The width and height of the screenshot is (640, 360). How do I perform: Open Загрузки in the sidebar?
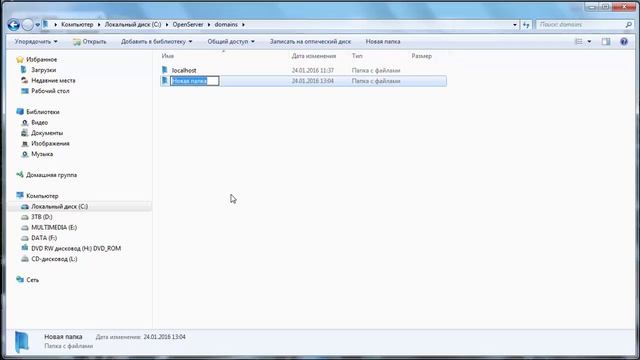[44, 70]
